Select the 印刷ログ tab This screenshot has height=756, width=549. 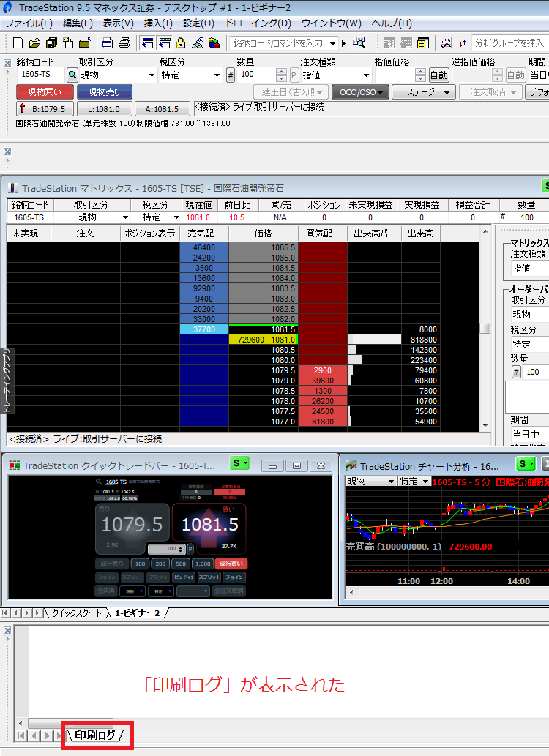point(95,735)
